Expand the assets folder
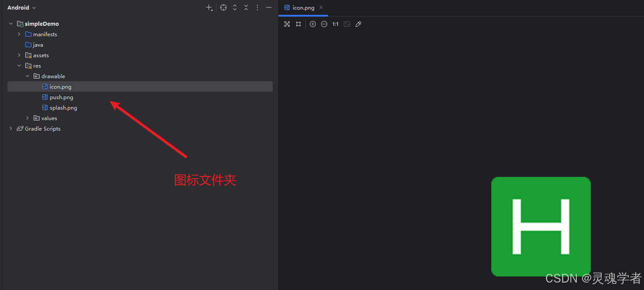The image size is (644, 290). coord(19,55)
